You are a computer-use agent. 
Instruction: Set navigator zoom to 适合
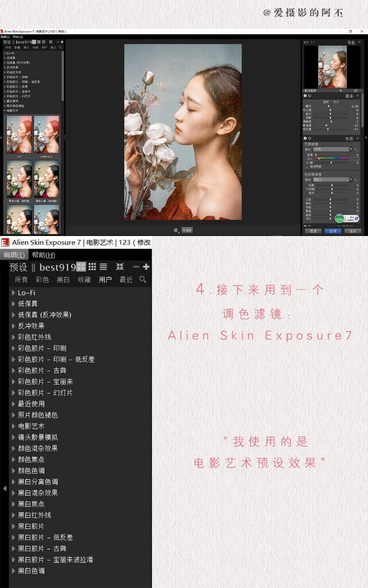click(306, 42)
